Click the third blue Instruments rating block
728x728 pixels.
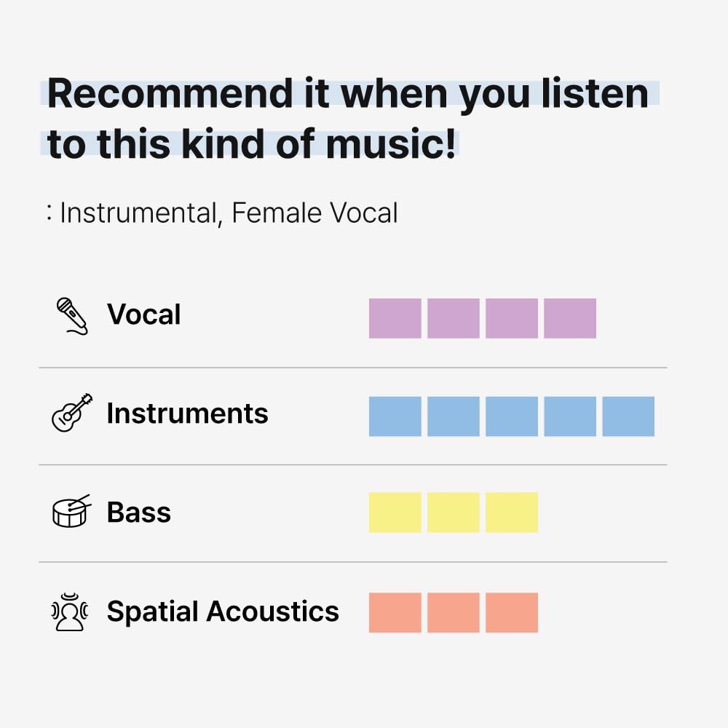tap(511, 416)
